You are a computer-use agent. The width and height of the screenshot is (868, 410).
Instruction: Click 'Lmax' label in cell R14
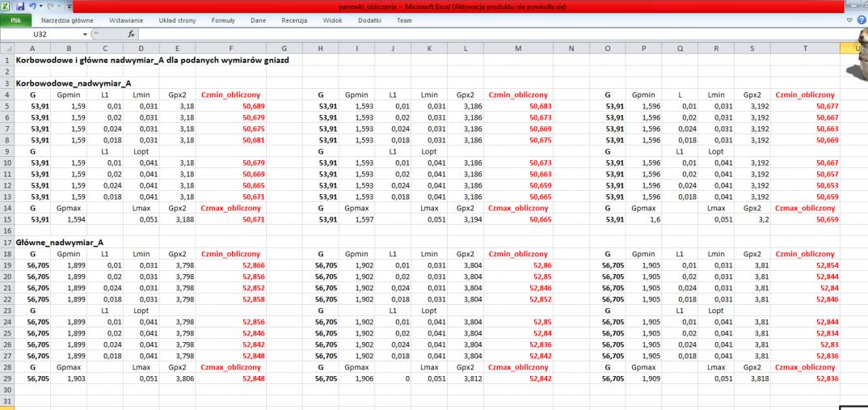(x=716, y=209)
